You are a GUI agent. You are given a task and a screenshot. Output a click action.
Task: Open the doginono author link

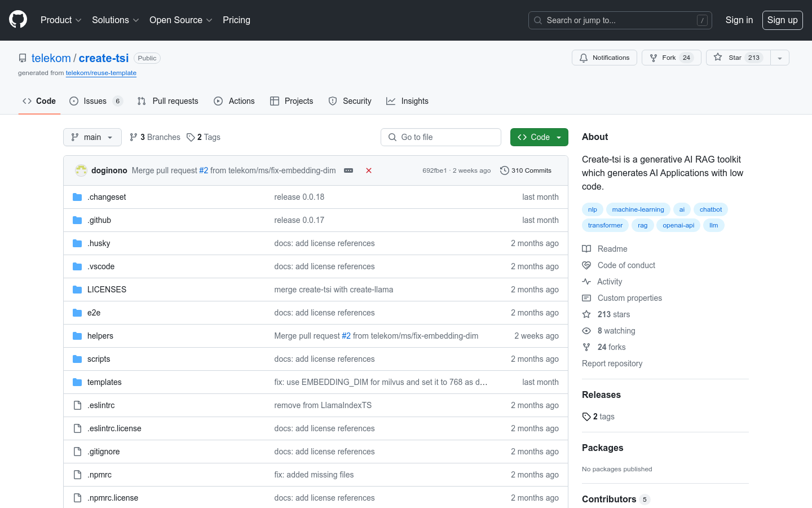pyautogui.click(x=109, y=170)
